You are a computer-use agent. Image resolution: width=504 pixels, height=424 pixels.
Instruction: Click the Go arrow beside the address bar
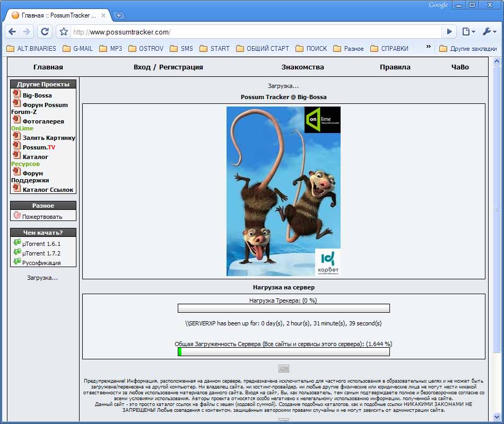(449, 31)
